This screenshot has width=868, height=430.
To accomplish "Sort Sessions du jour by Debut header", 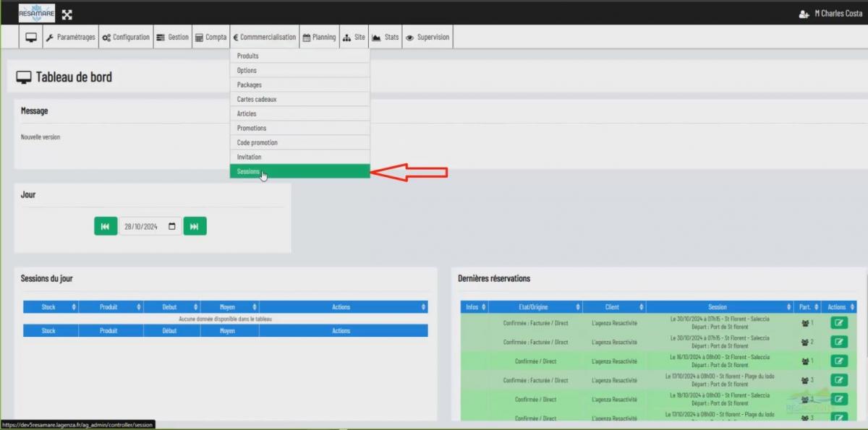I will (171, 307).
